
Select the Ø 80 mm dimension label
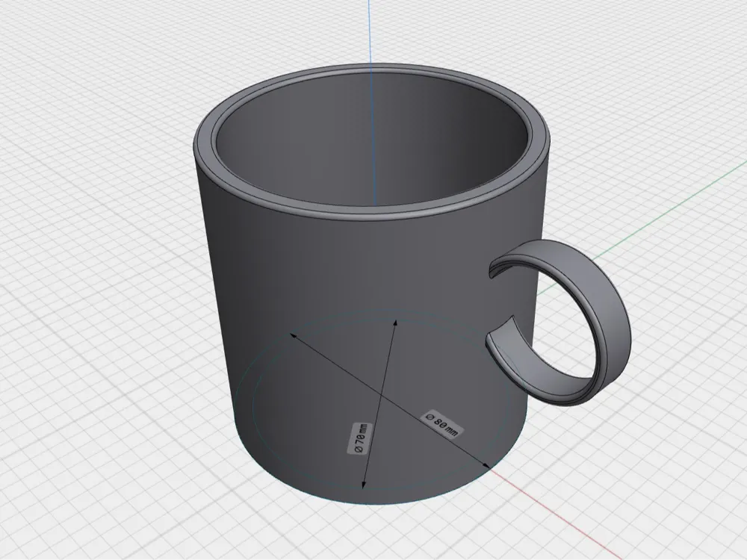(441, 423)
